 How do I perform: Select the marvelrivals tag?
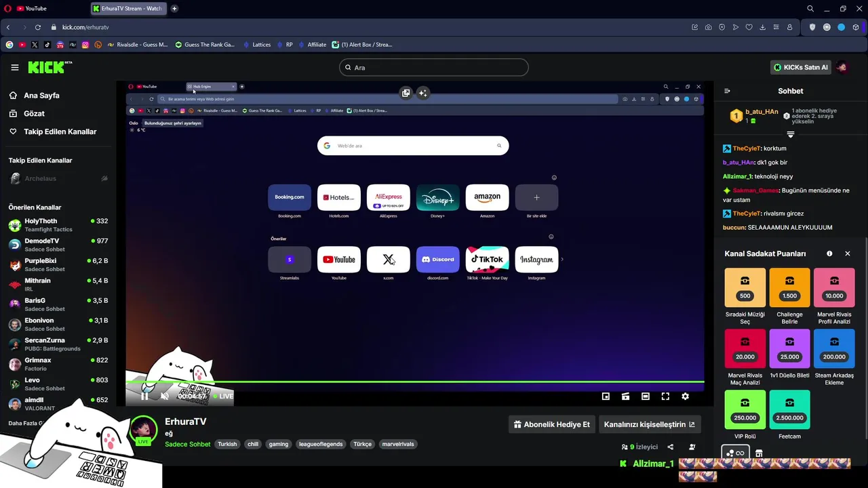pyautogui.click(x=398, y=444)
